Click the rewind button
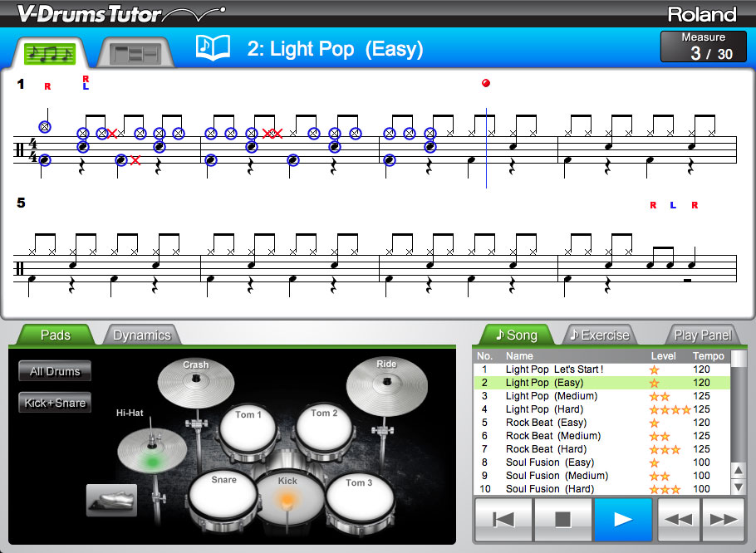 click(679, 520)
